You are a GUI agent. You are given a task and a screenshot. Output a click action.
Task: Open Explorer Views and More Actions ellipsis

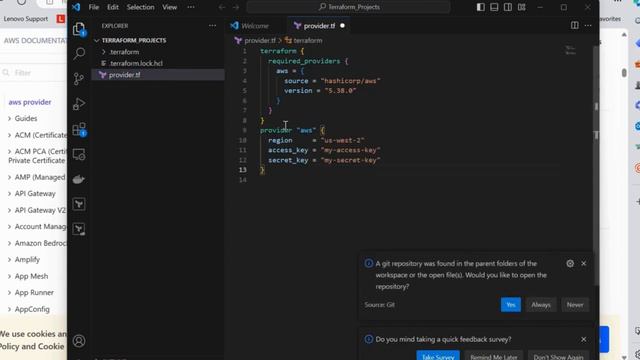[x=212, y=25]
